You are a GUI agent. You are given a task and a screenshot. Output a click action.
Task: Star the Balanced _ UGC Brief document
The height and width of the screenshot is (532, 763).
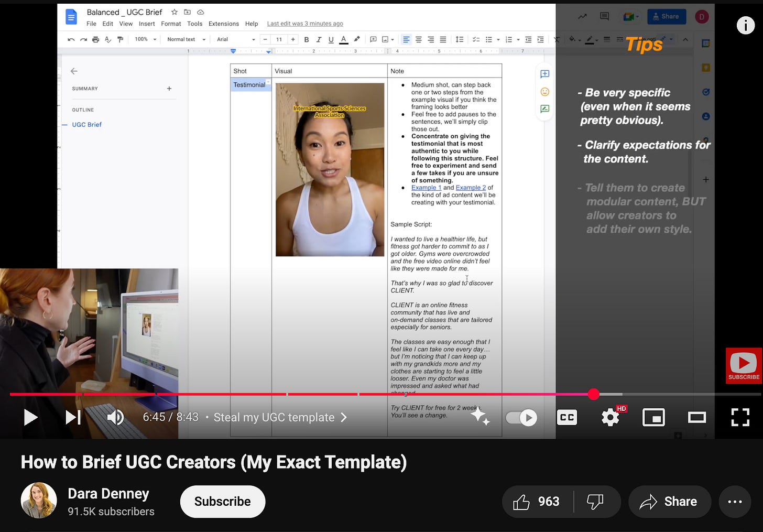175,12
